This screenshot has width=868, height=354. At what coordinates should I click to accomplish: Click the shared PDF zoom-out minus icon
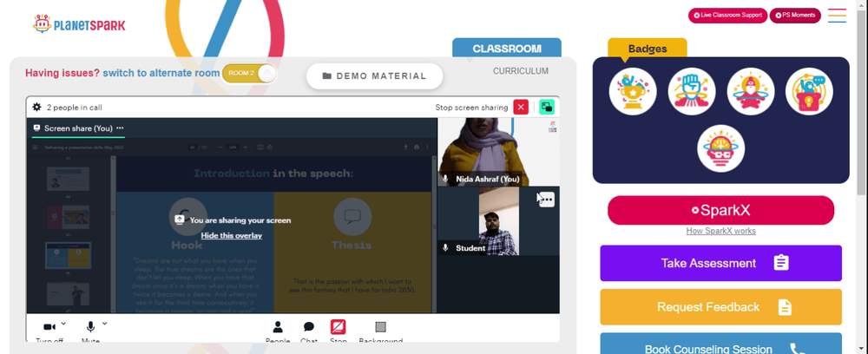click(220, 147)
